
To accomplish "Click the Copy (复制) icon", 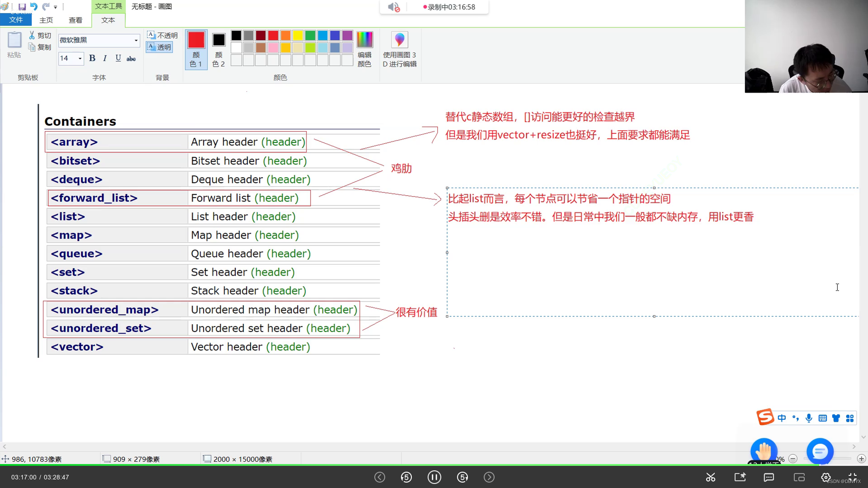I will tap(32, 47).
